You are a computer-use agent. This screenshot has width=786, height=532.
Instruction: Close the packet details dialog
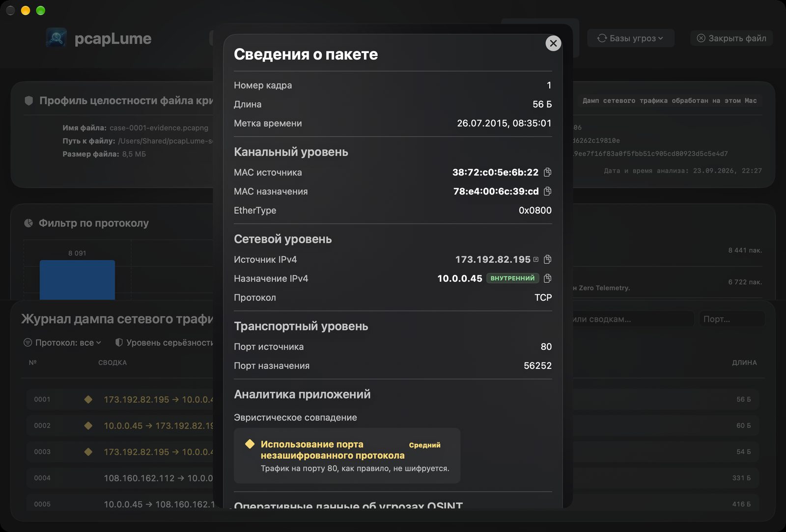pos(553,43)
